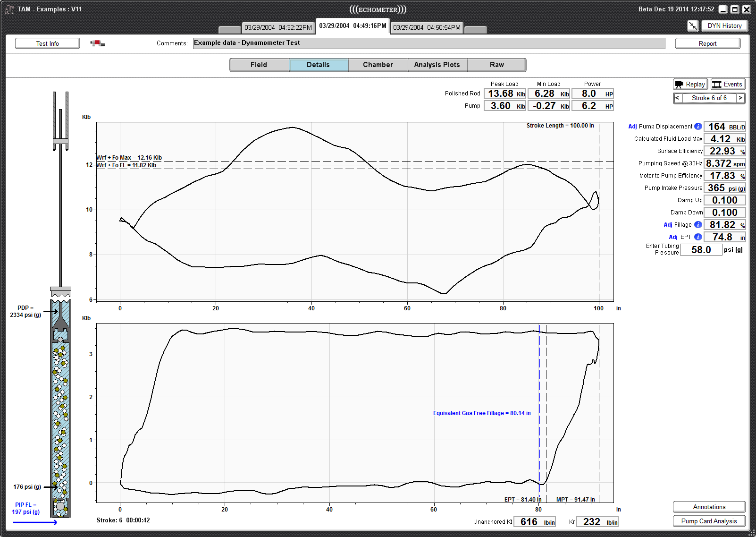Click the red motor icon next to Test Info

(x=97, y=43)
